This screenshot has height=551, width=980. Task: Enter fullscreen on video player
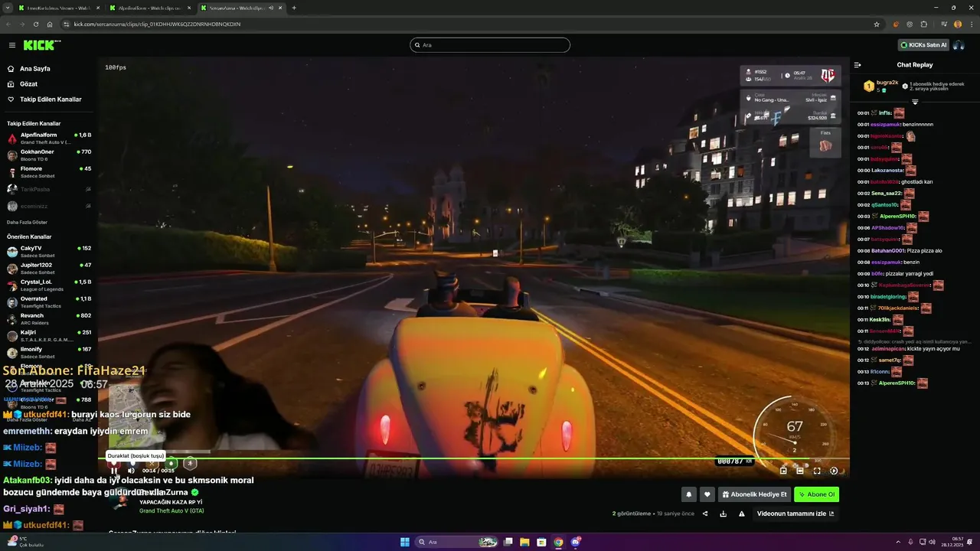(x=817, y=471)
